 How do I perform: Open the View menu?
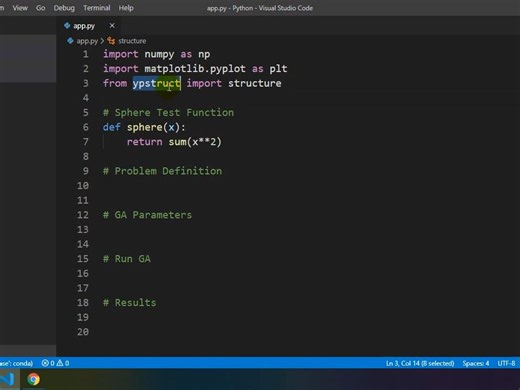click(20, 8)
